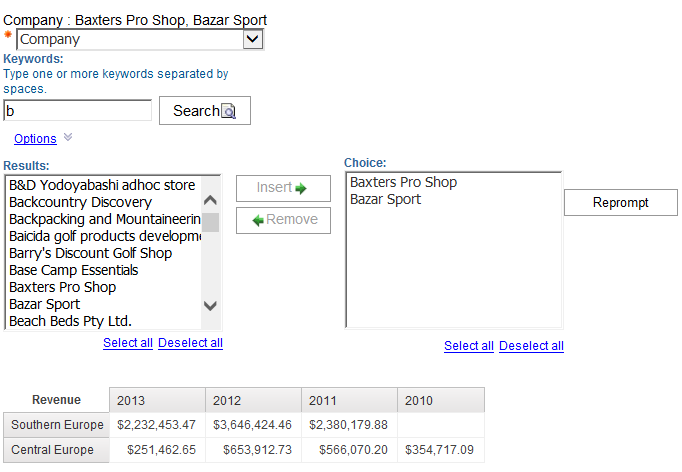The height and width of the screenshot is (472, 682).
Task: Click the $2,380,179.88 cell
Action: click(350, 425)
